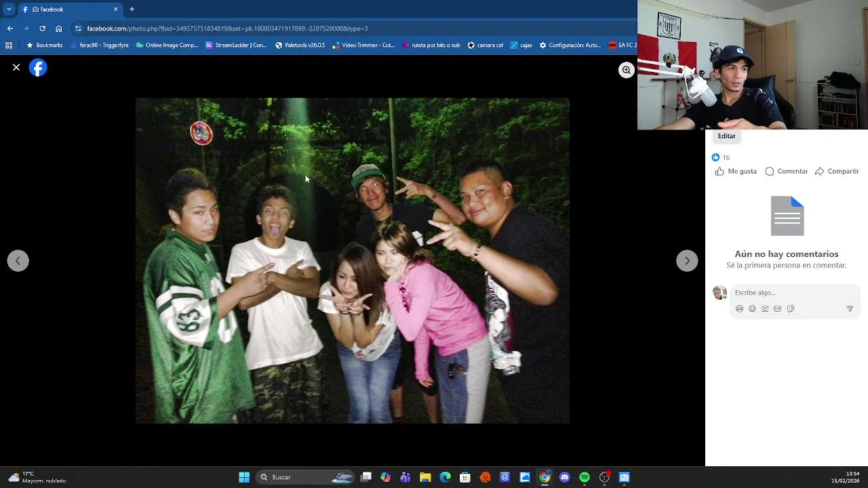Open File Explorer from the taskbar

425,477
